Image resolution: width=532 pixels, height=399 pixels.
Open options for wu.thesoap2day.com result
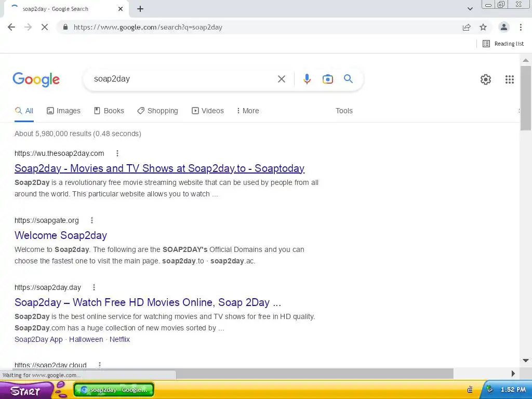(117, 153)
